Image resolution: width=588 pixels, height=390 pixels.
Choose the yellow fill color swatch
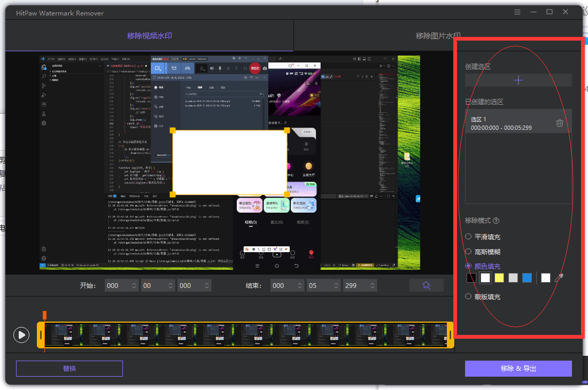click(x=499, y=277)
